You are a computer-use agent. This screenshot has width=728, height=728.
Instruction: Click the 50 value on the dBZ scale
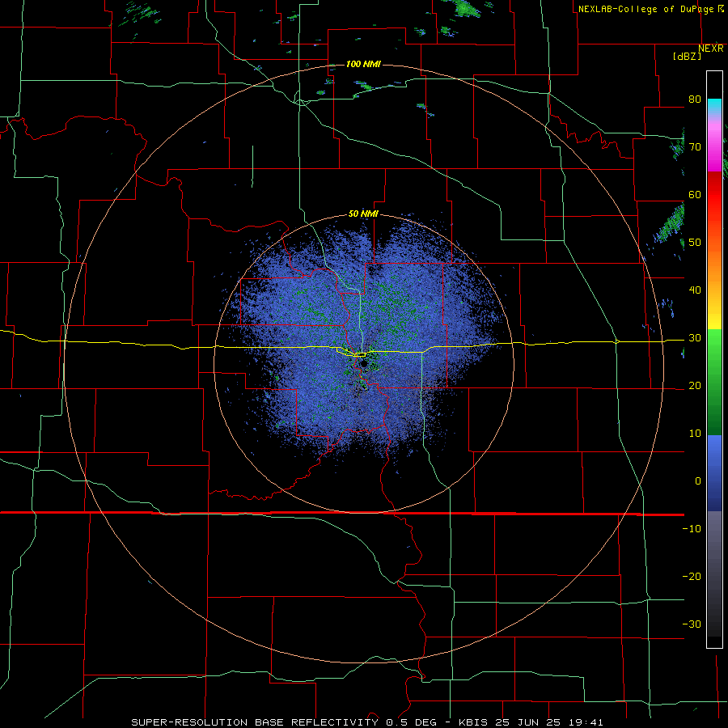click(695, 243)
